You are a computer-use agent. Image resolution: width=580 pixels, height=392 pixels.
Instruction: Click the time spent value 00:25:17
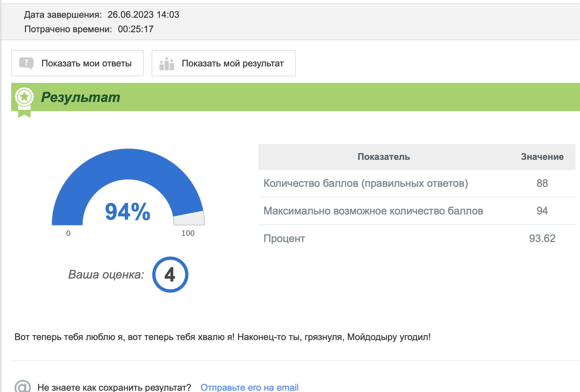(x=136, y=29)
